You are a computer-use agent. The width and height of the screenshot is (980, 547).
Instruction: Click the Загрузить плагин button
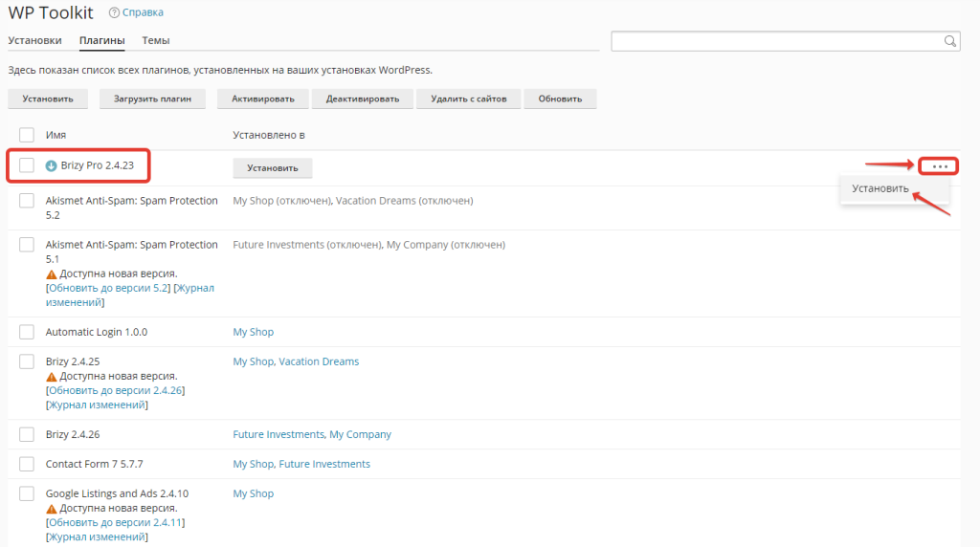[152, 98]
